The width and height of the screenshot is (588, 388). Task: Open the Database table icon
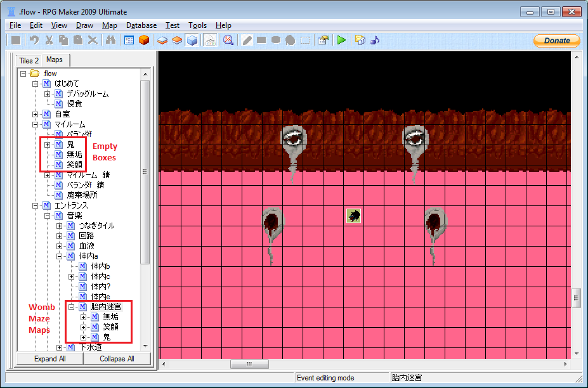click(x=129, y=40)
